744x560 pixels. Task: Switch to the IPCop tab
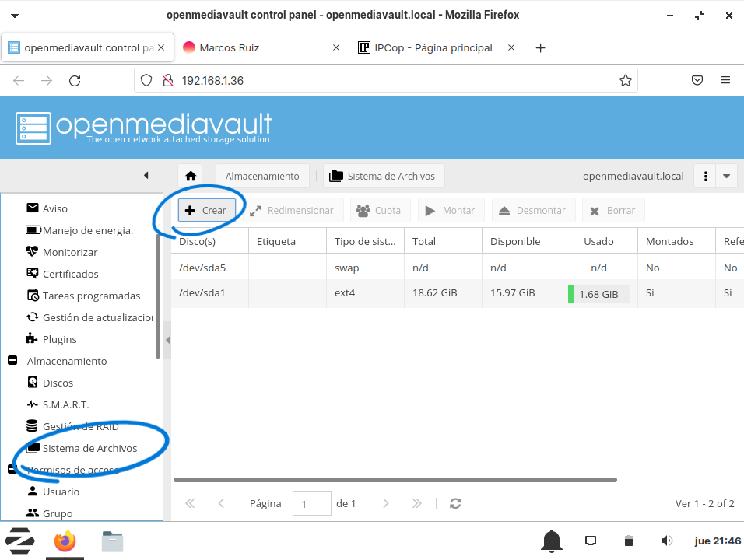pyautogui.click(x=433, y=47)
